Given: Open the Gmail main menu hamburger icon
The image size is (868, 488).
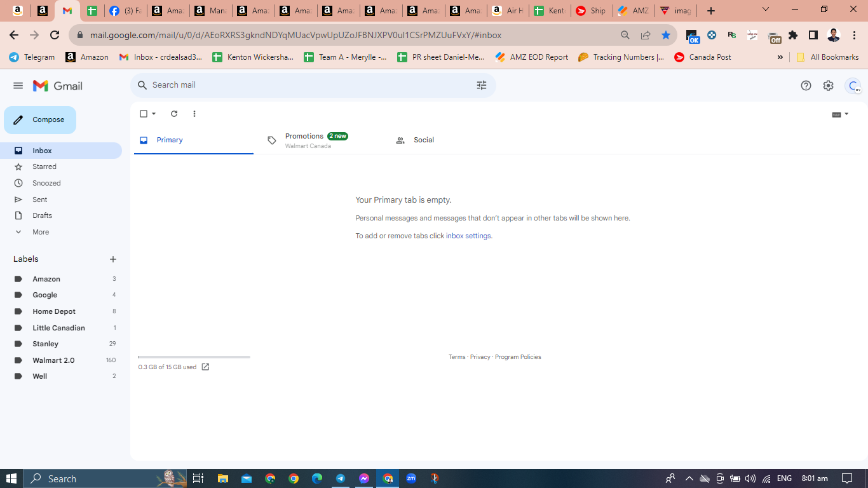Looking at the screenshot, I should pyautogui.click(x=18, y=86).
